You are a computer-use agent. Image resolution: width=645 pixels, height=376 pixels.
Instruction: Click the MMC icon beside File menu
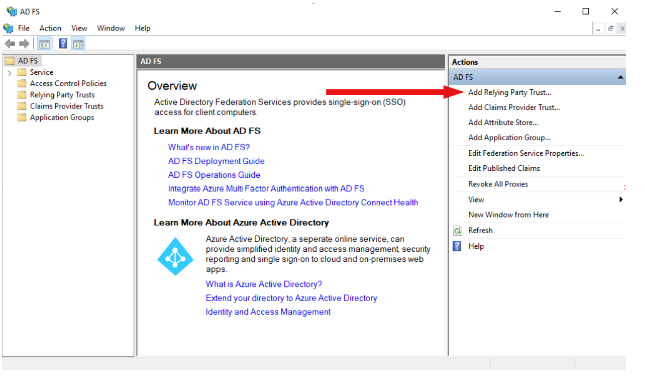tap(8, 28)
